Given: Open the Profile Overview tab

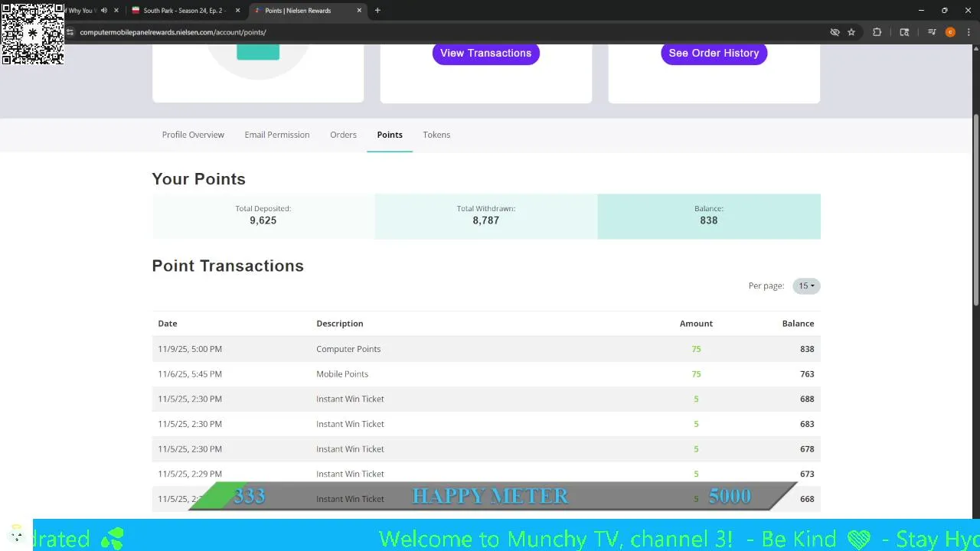Looking at the screenshot, I should tap(193, 135).
